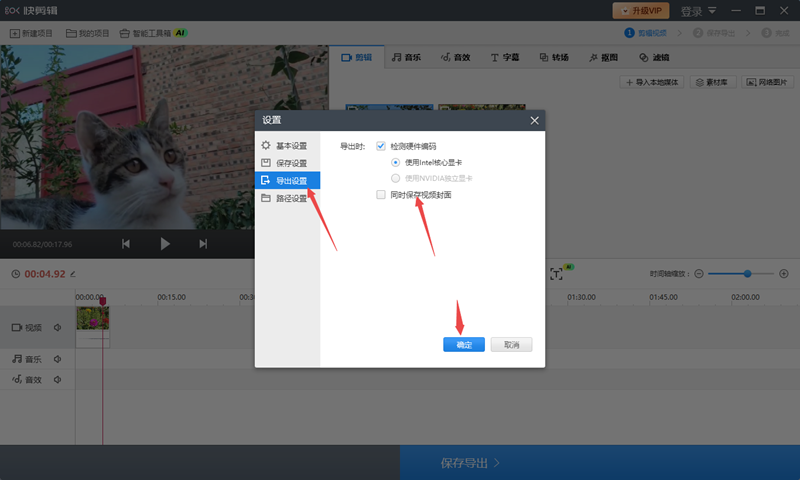The width and height of the screenshot is (800, 480).
Task: Click the AI subtitle recognition icon
Action: 557,273
